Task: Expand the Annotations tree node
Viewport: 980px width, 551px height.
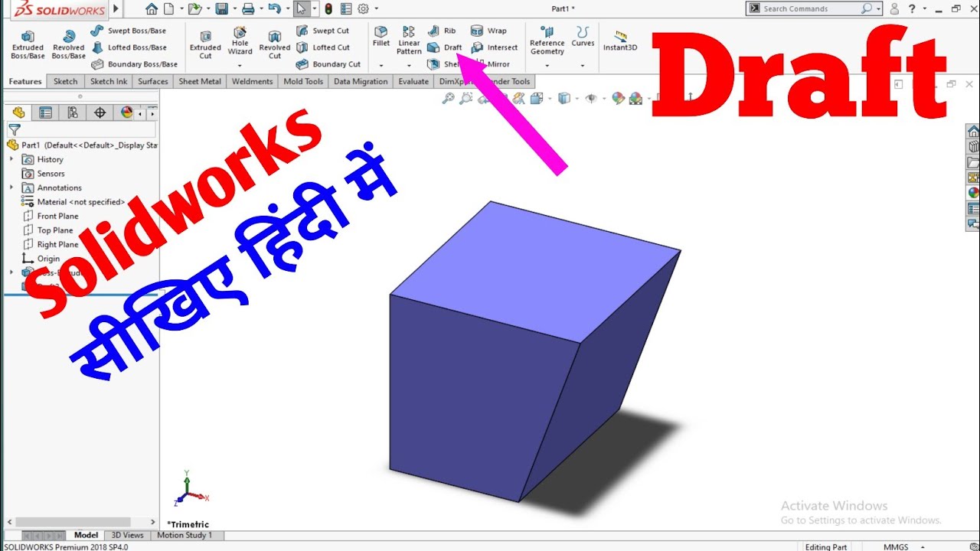Action: (11, 187)
